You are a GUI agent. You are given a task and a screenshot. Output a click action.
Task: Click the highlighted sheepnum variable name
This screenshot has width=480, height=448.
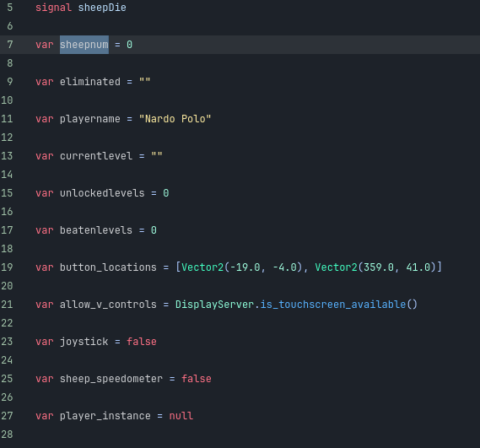(84, 45)
